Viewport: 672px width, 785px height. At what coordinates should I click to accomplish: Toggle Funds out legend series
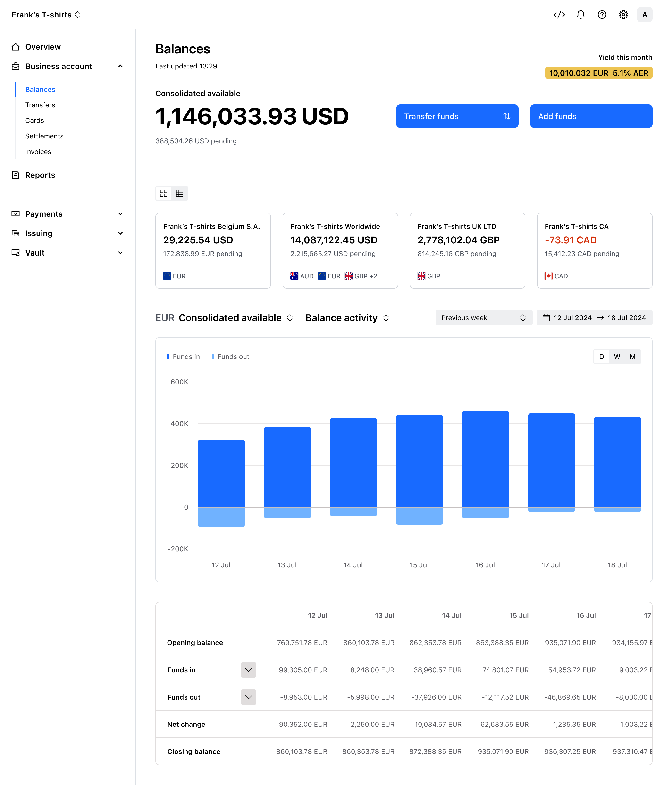pos(230,357)
